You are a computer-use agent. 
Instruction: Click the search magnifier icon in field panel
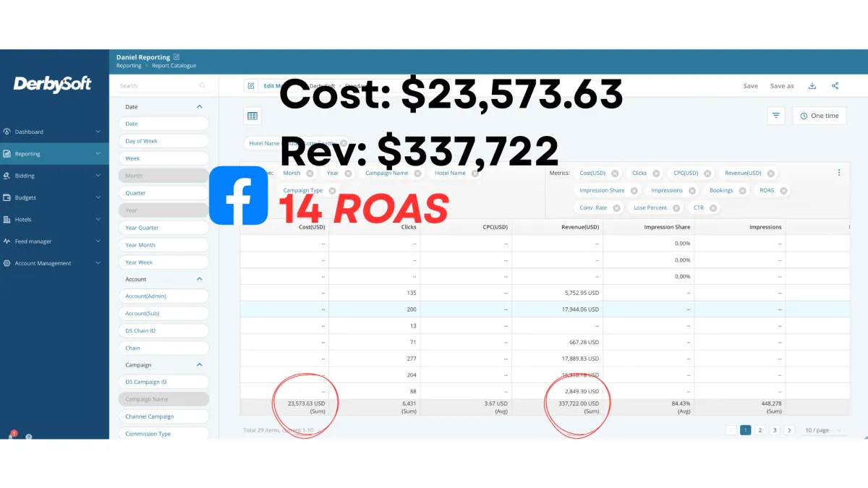(x=202, y=86)
